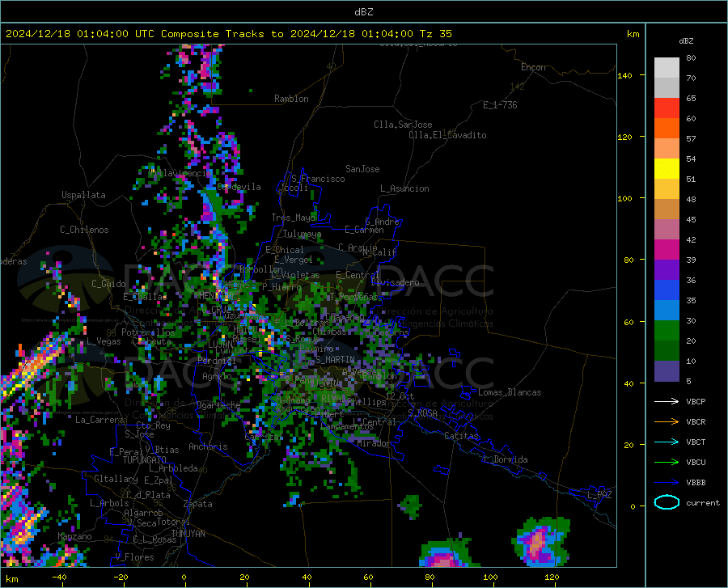Select the orange 57-60 dBZ swatch

[x=667, y=129]
